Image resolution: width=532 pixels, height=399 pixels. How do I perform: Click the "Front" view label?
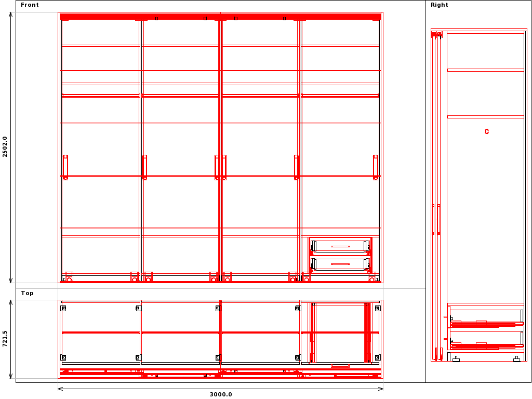pyautogui.click(x=30, y=5)
